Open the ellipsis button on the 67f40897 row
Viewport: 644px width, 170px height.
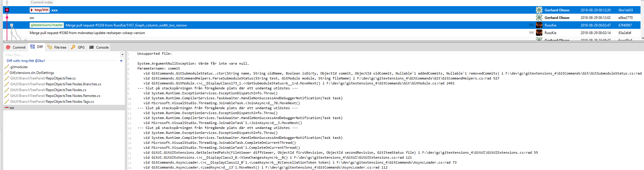(531, 25)
